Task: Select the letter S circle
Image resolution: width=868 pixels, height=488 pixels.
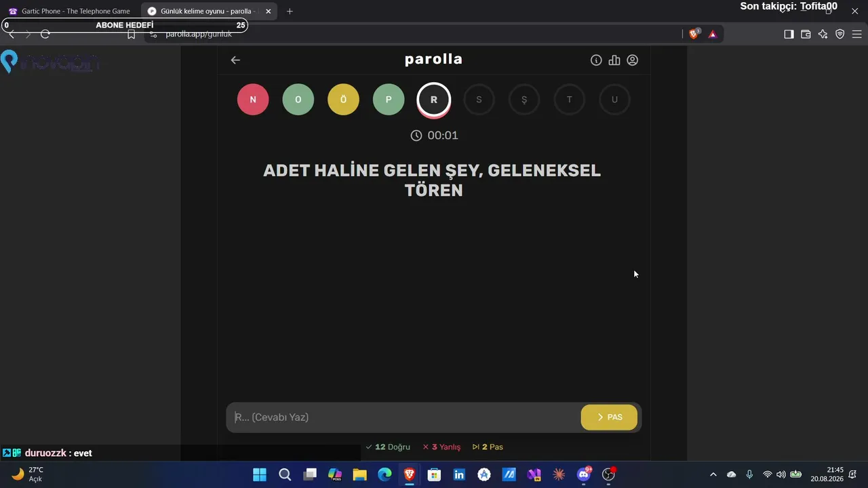Action: point(479,100)
